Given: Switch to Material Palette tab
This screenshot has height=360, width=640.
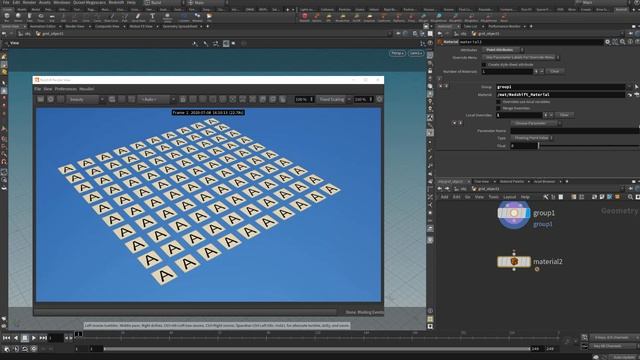Looking at the screenshot, I should [x=512, y=181].
